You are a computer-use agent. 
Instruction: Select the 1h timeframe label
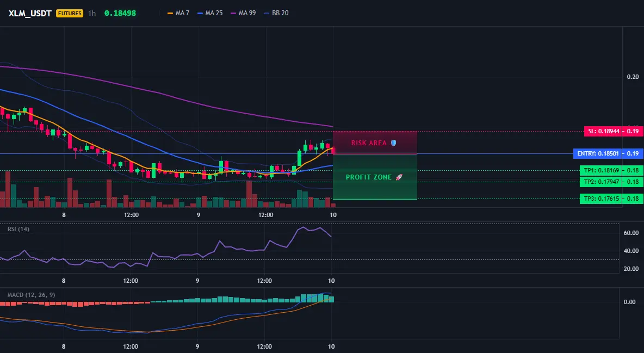tap(92, 13)
